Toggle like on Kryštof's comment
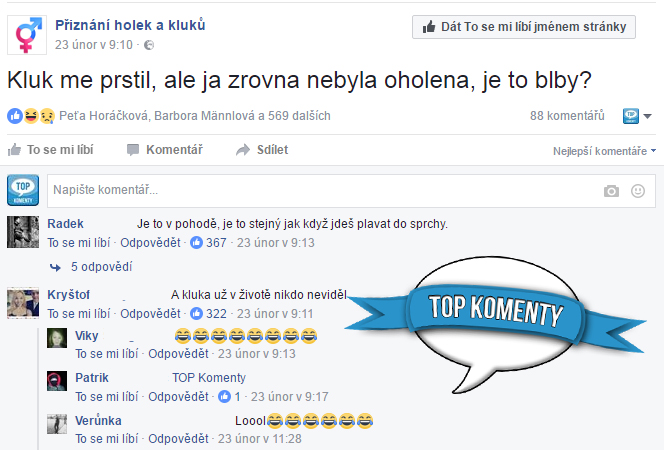664x450 pixels. (x=78, y=314)
